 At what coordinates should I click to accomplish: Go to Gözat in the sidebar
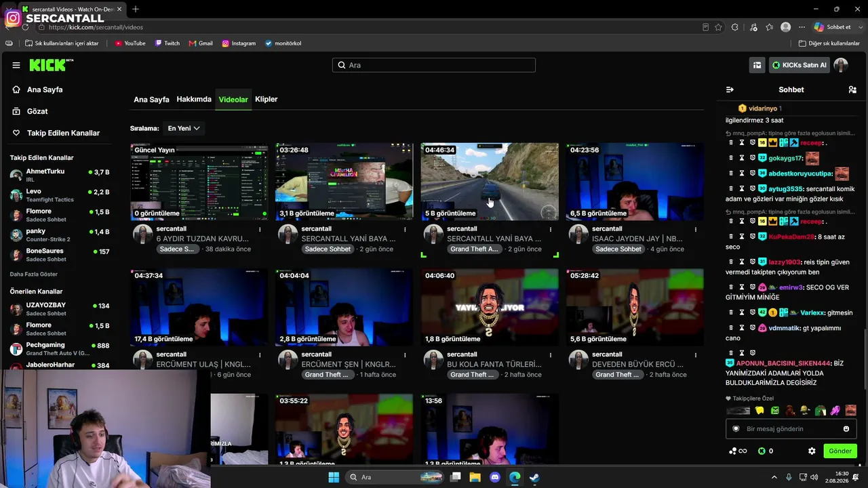pos(37,111)
